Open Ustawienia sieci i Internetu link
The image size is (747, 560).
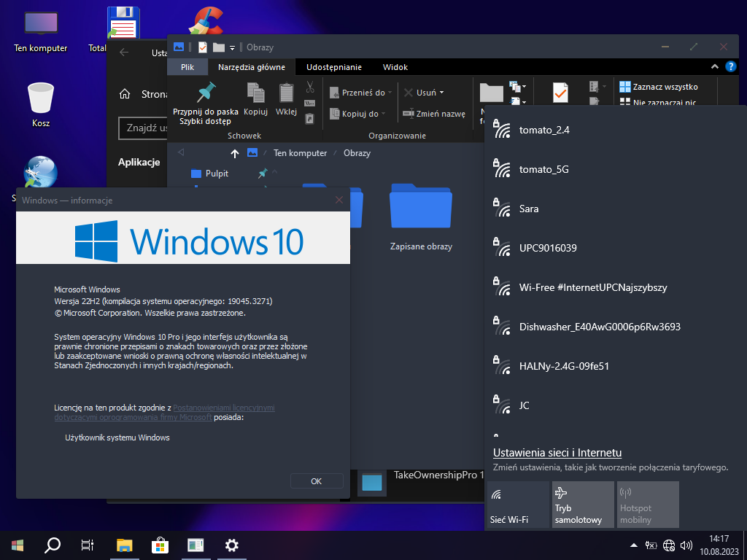[557, 453]
